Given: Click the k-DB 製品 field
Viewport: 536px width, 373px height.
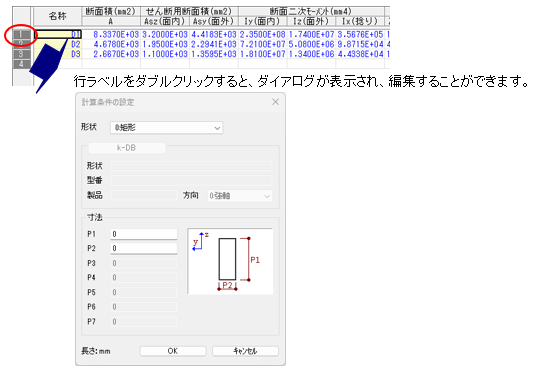Looking at the screenshot, I should coord(144,196).
